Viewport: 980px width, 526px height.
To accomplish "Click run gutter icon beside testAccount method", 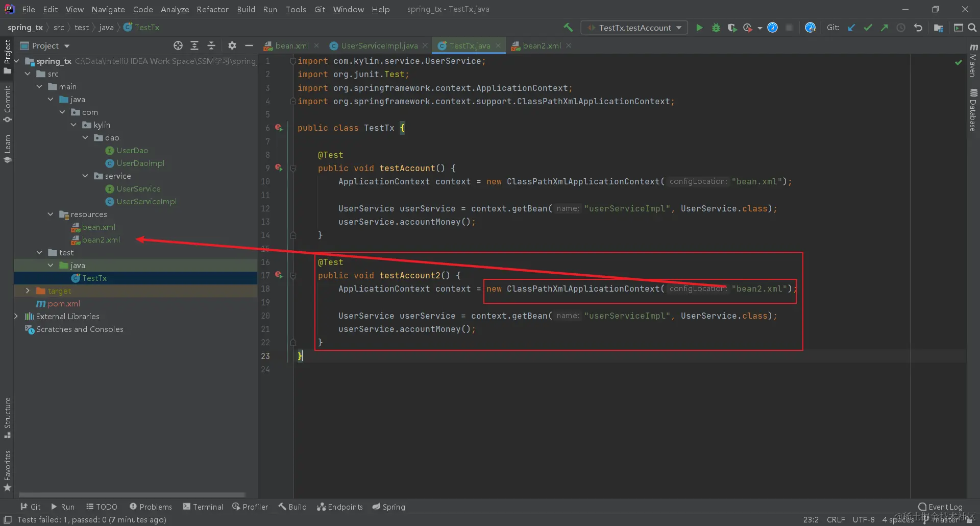I will point(279,168).
